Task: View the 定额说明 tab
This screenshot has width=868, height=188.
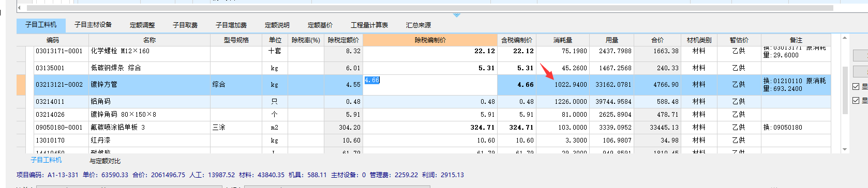Action: point(277,25)
